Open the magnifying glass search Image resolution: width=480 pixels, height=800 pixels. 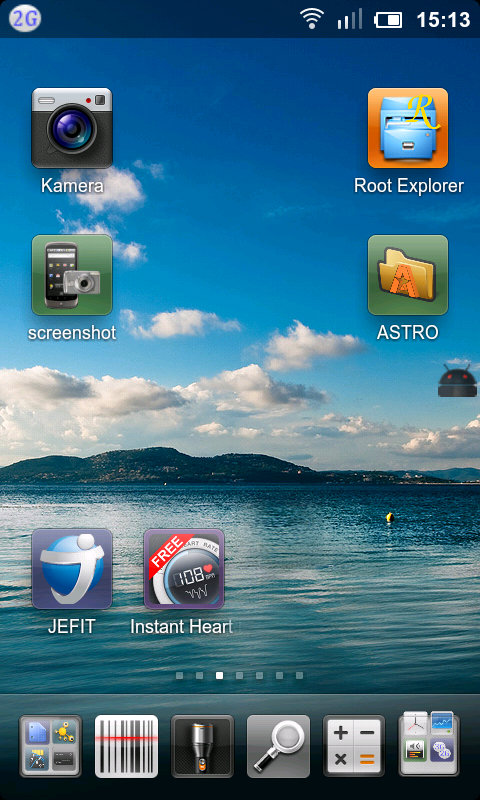pos(279,745)
